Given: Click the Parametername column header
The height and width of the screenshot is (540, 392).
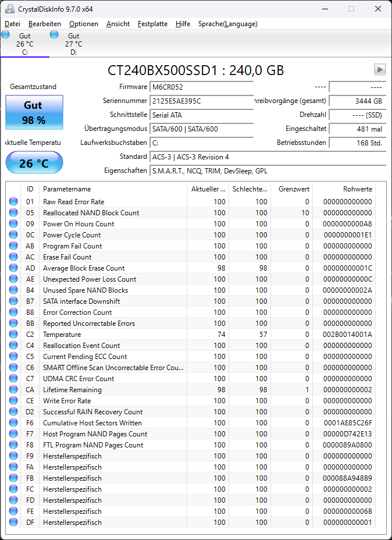Looking at the screenshot, I should pyautogui.click(x=113, y=189).
